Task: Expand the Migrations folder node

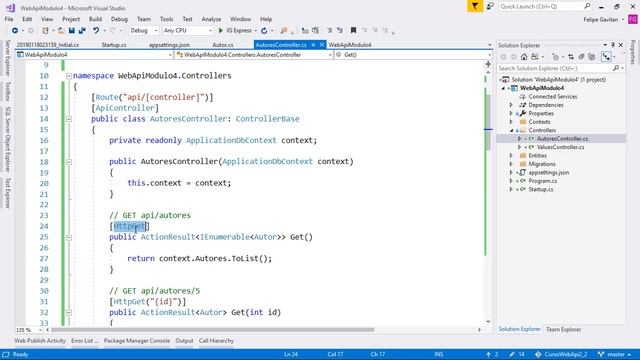Action: point(511,164)
